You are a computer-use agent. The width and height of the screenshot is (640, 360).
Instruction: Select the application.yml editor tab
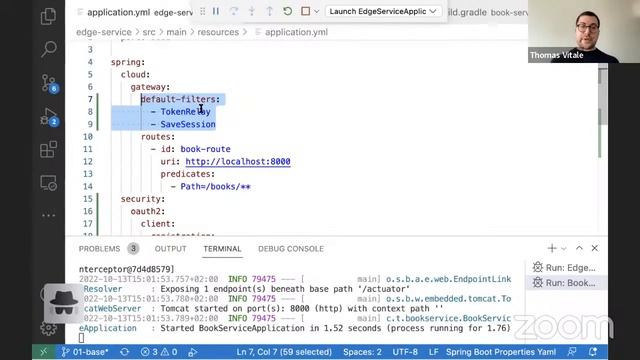135,12
